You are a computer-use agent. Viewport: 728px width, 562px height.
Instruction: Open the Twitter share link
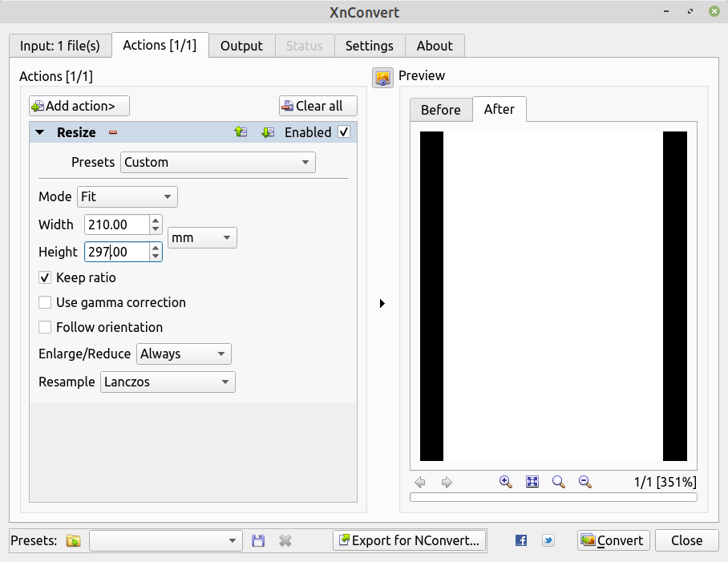click(548, 540)
